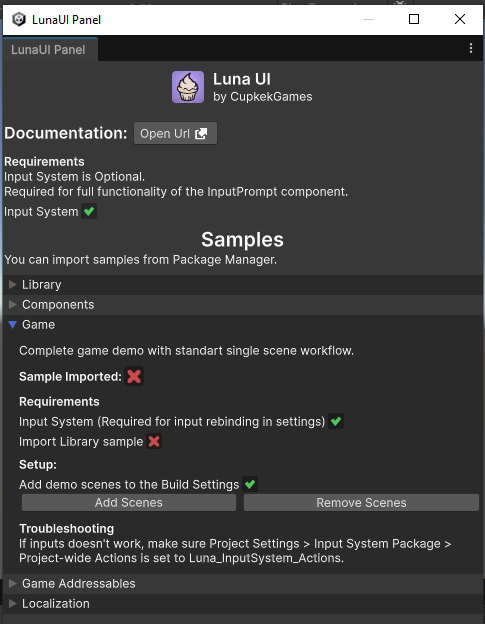Click the Unity icon in the title bar
Image resolution: width=485 pixels, height=624 pixels.
19,19
